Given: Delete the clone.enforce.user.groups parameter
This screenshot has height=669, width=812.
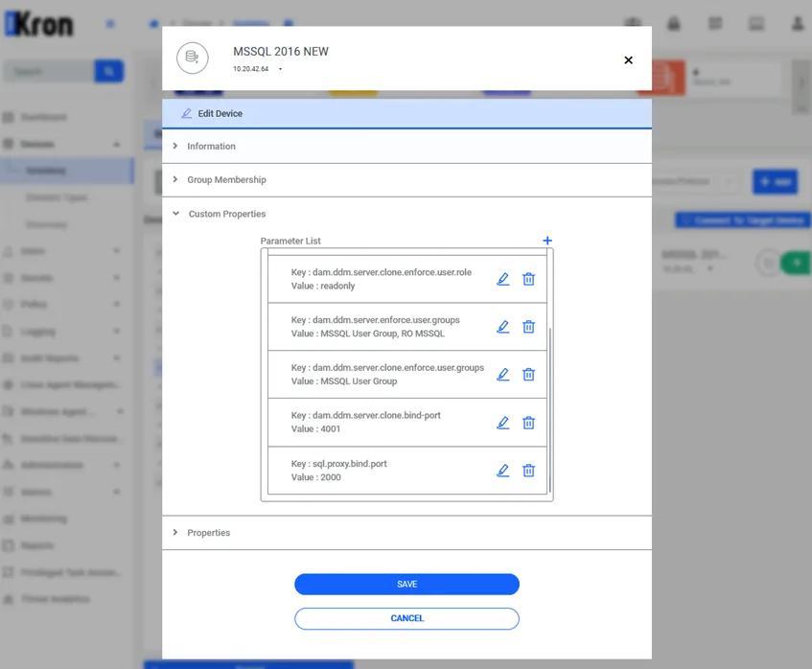Looking at the screenshot, I should tap(528, 375).
